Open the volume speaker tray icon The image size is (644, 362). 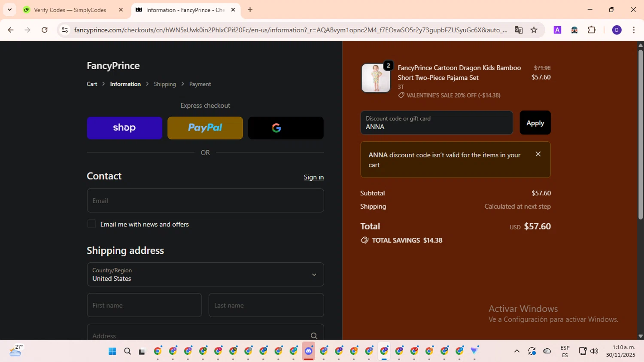(x=594, y=351)
